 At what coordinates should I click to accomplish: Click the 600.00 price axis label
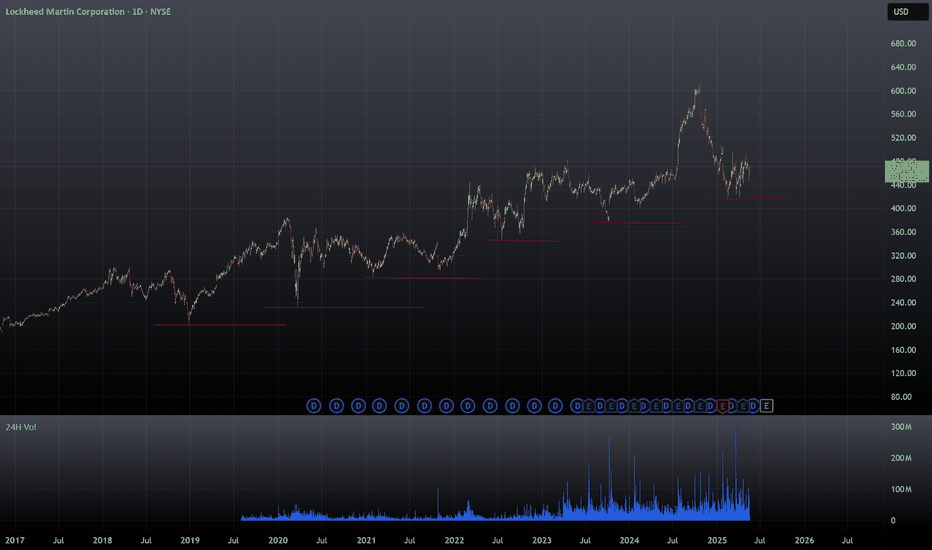903,90
